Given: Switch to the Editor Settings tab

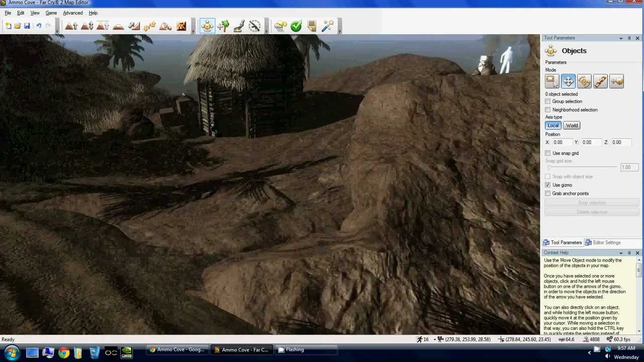Looking at the screenshot, I should point(603,243).
